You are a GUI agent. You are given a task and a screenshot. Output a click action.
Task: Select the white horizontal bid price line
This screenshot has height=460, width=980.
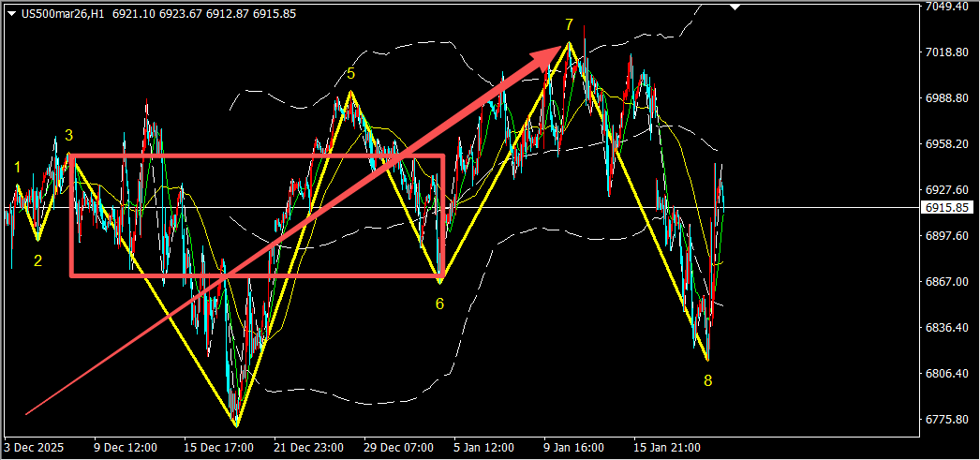point(463,207)
